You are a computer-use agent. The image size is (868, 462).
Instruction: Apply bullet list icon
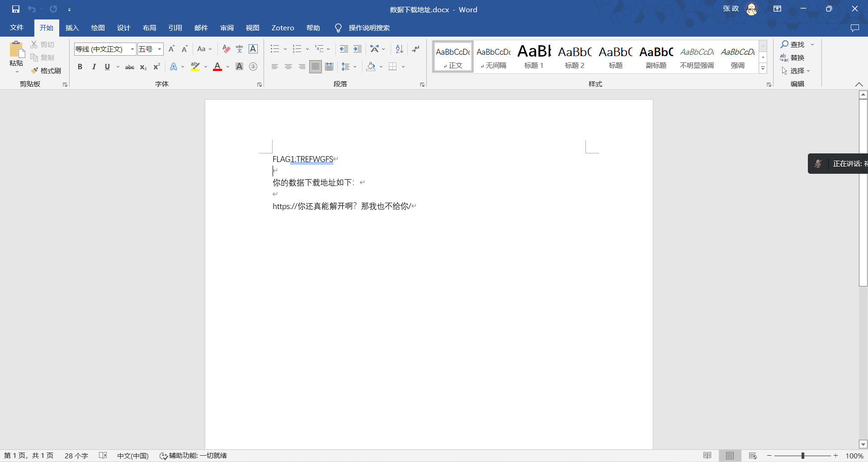[275, 49]
